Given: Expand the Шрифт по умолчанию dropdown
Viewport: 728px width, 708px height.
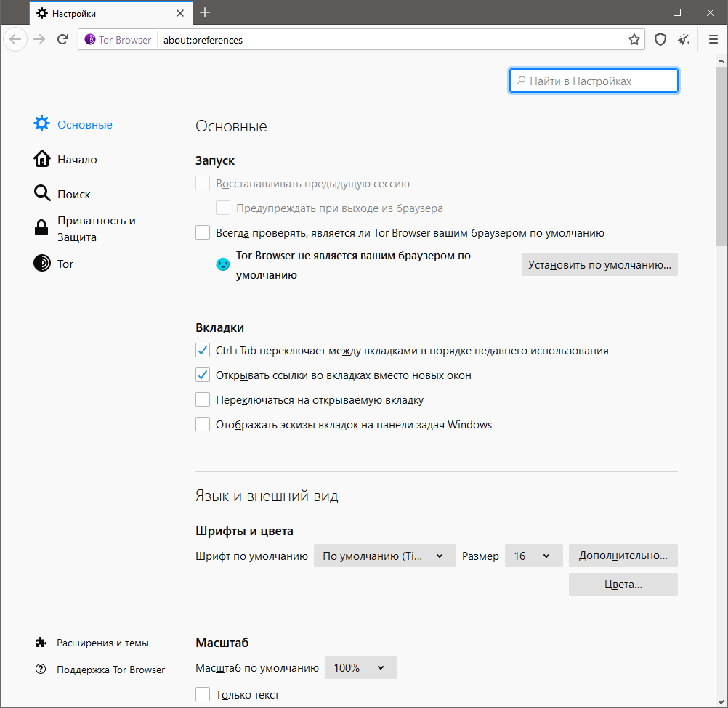Looking at the screenshot, I should coord(385,556).
